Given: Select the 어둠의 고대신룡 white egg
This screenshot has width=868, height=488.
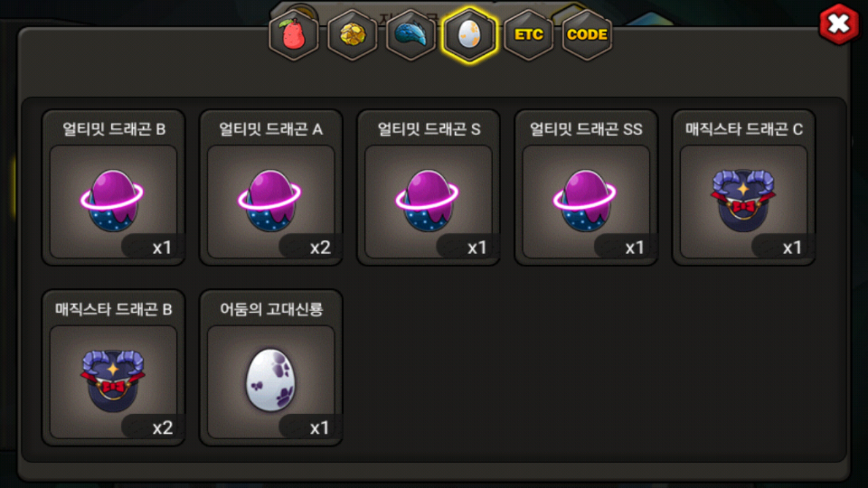Looking at the screenshot, I should click(x=271, y=381).
